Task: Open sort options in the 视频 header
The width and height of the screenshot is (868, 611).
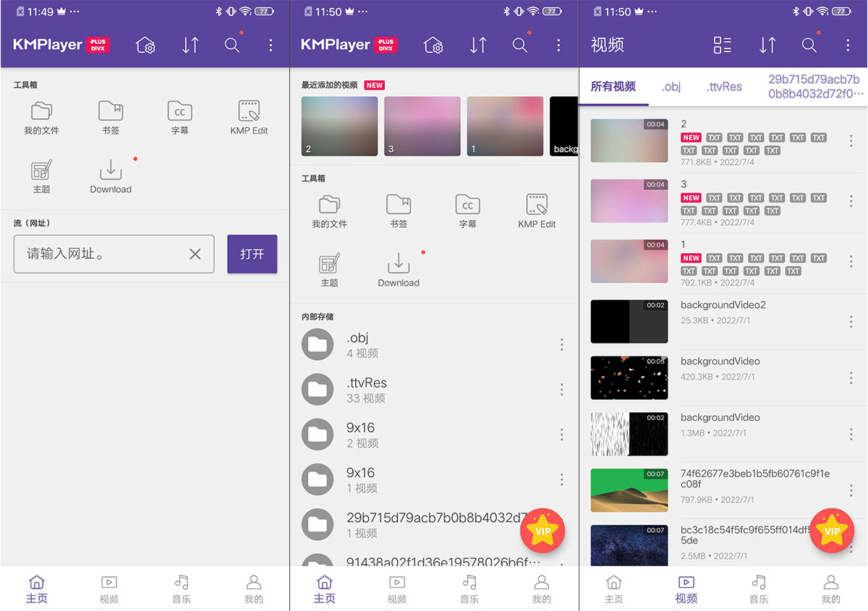Action: [767, 45]
